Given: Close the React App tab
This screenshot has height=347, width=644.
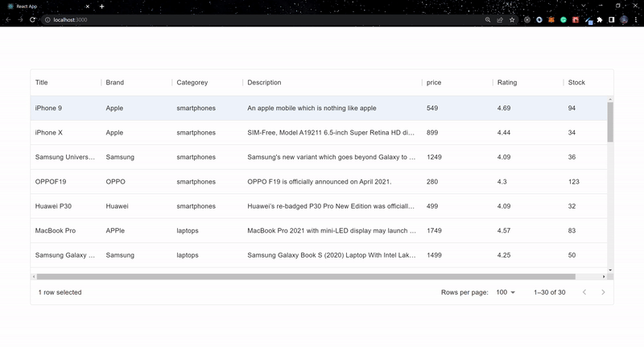Looking at the screenshot, I should click(x=87, y=6).
